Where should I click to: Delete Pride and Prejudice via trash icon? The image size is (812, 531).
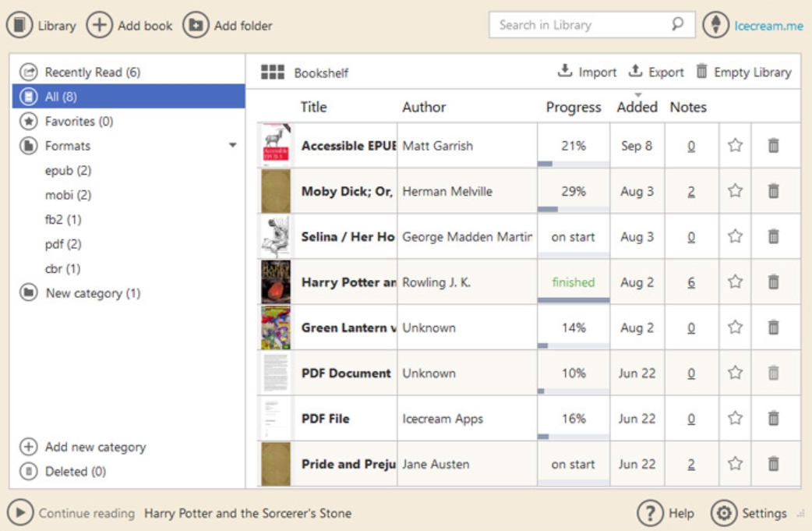pos(773,464)
